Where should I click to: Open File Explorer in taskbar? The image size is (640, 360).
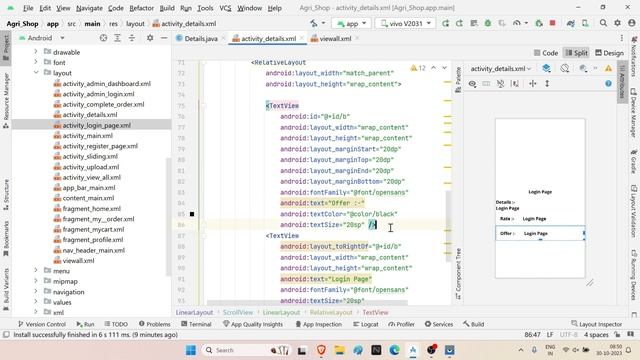pos(340,350)
